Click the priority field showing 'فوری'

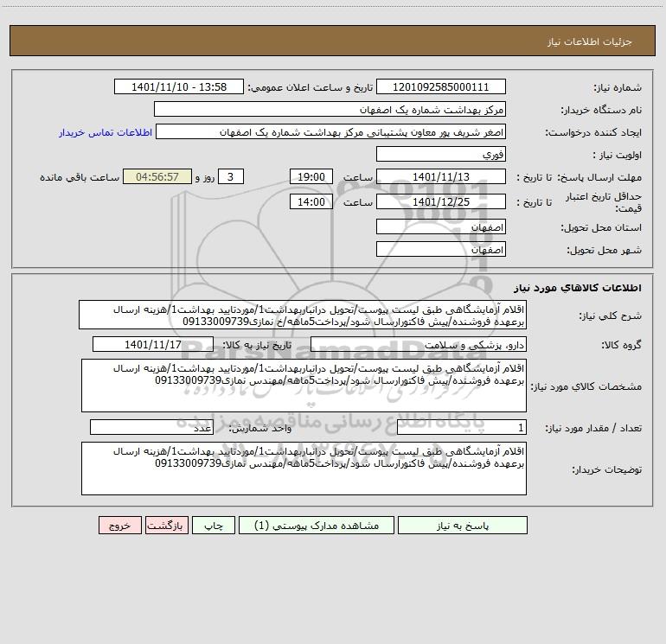click(x=441, y=154)
